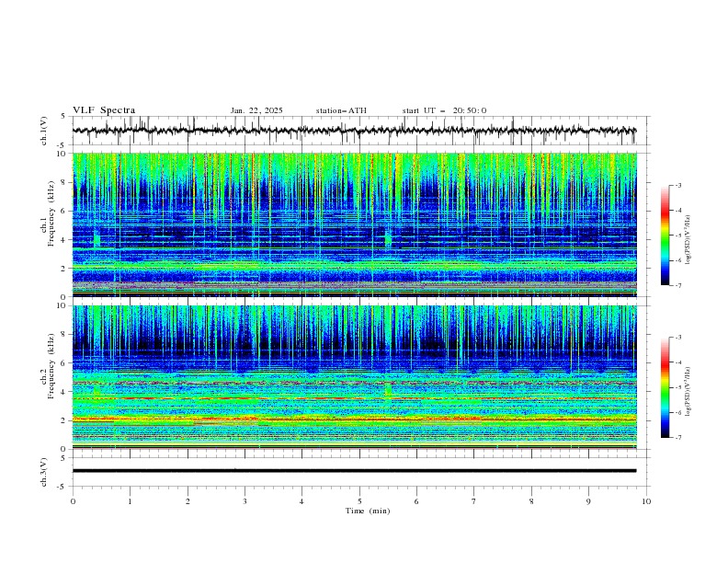Click the "log(PSD)(V²/Hz)" label beside ch.2 colorbar
This screenshot has height=563, width=728.
688,391
